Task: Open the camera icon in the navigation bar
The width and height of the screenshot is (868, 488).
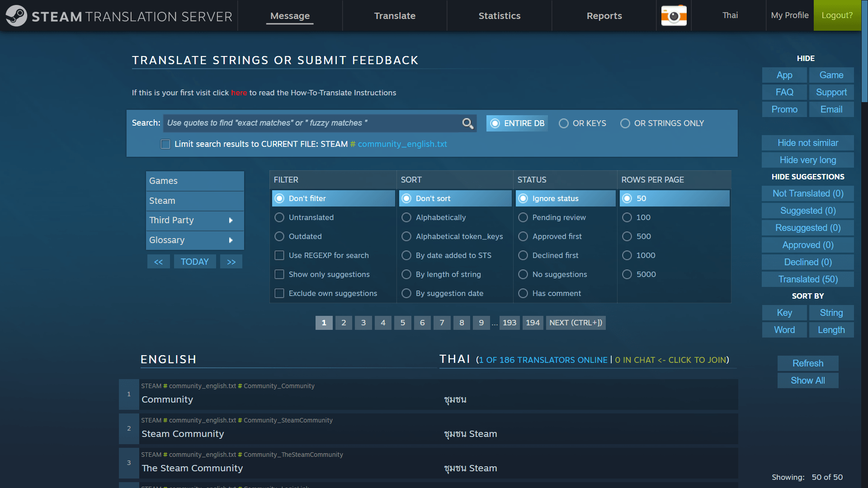Action: pos(674,15)
